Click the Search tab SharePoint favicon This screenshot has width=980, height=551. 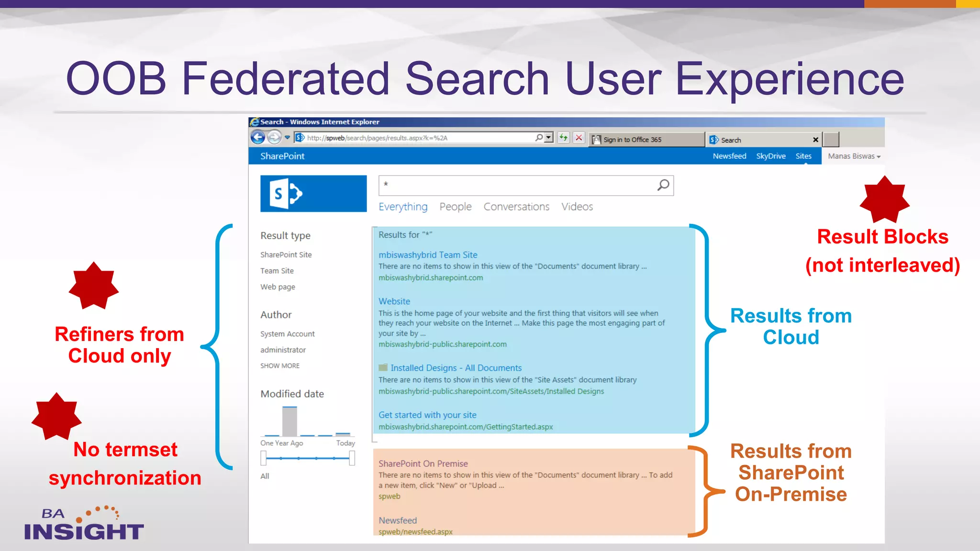[714, 140]
